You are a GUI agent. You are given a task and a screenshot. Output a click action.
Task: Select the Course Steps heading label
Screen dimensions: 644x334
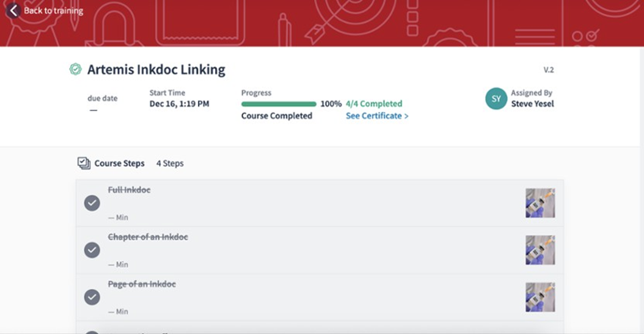119,163
